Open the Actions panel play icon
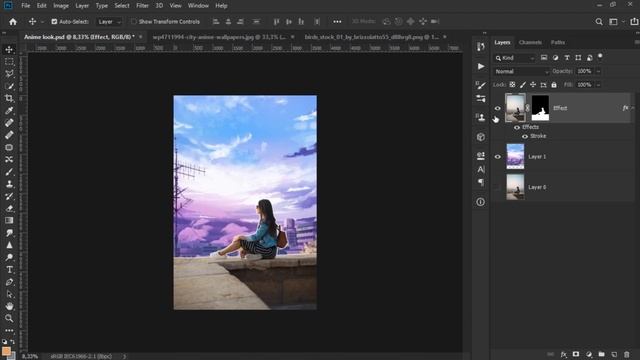 coord(481,66)
